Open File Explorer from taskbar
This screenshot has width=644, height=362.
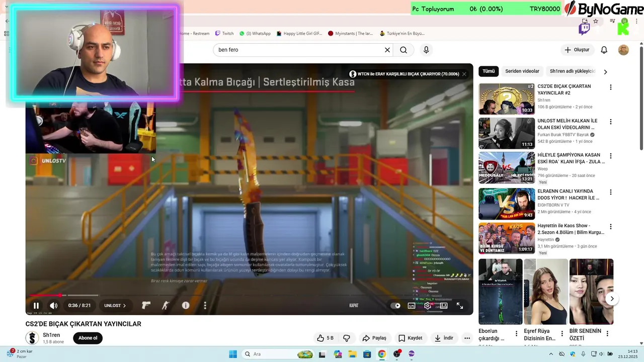[x=352, y=354]
